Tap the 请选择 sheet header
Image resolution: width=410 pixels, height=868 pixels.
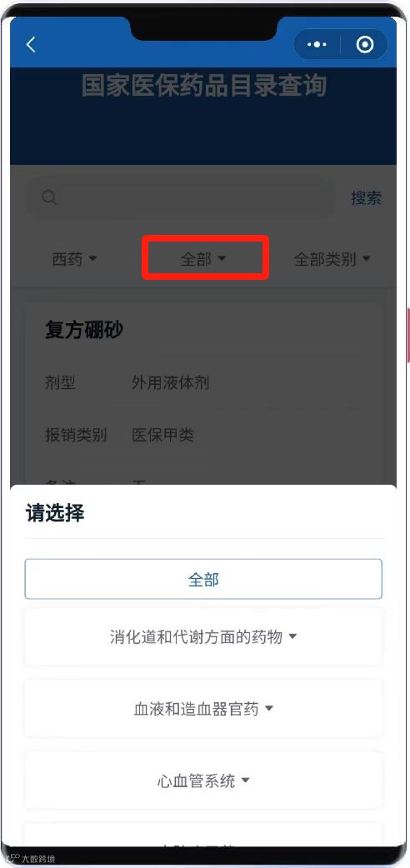(x=55, y=513)
